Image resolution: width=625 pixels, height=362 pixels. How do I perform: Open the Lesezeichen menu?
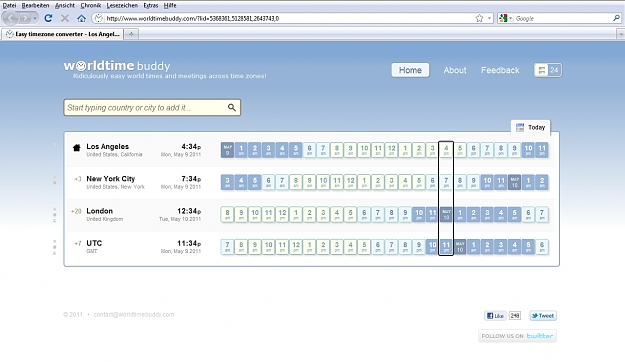122,5
